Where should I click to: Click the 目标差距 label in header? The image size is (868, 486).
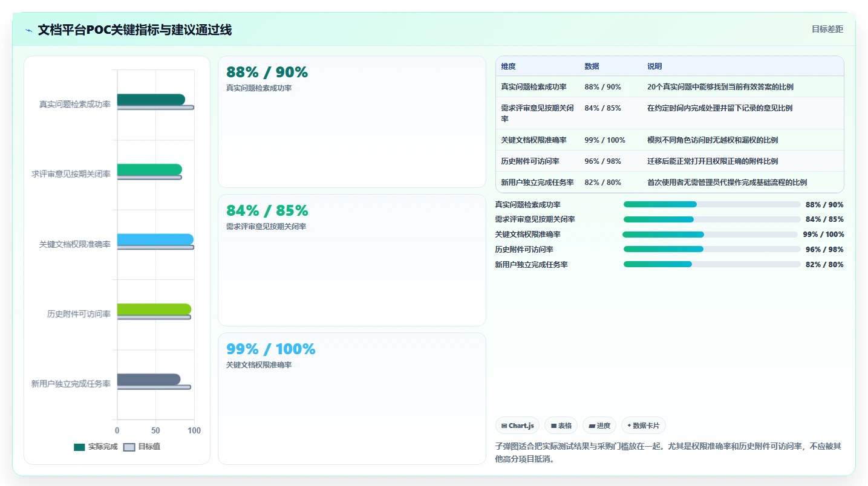pyautogui.click(x=827, y=29)
